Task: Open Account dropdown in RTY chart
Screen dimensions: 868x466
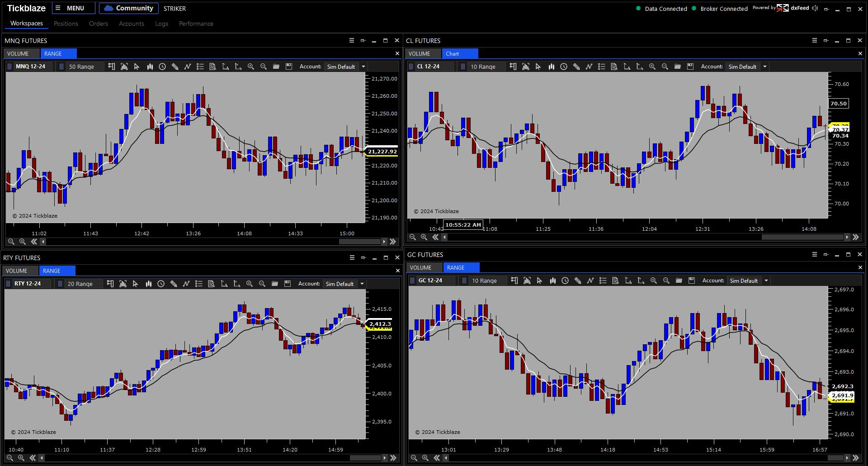Action: (x=344, y=284)
